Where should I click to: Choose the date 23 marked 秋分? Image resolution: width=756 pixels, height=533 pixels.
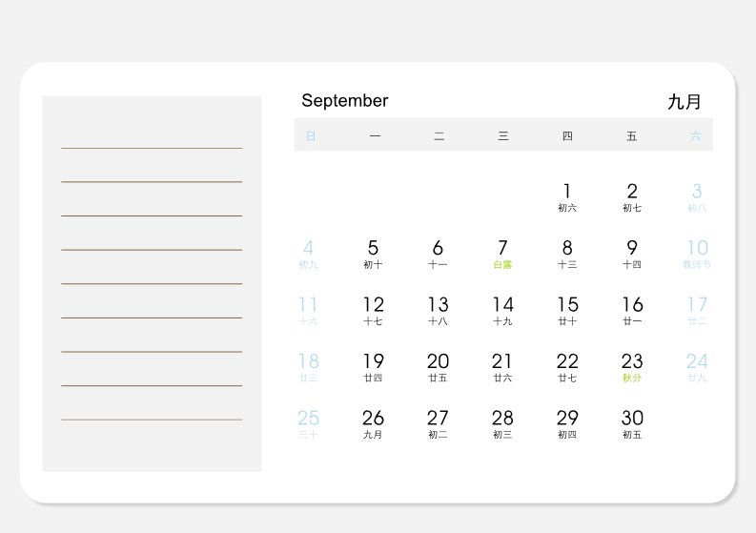[x=632, y=367]
